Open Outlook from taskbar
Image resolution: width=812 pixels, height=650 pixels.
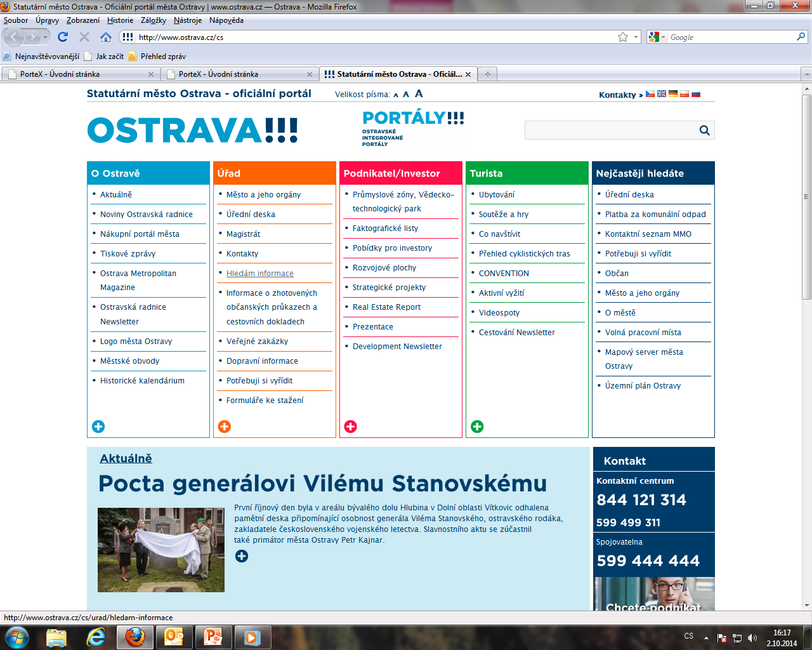(174, 637)
